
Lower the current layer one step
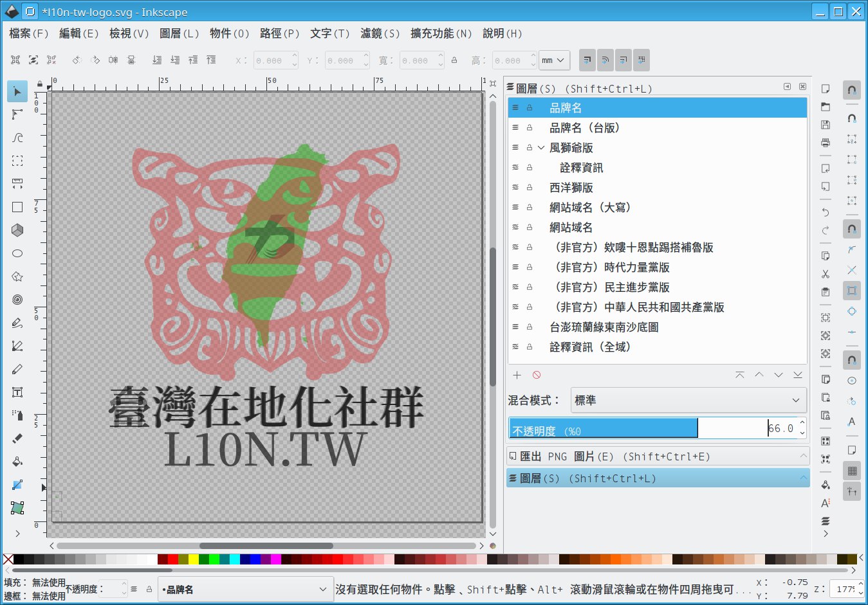779,375
